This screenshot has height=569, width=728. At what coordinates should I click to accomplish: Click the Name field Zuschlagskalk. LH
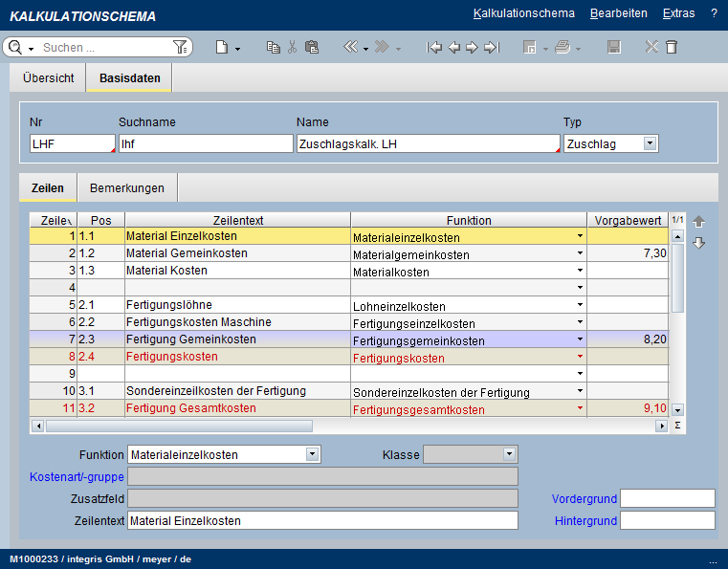coord(428,143)
